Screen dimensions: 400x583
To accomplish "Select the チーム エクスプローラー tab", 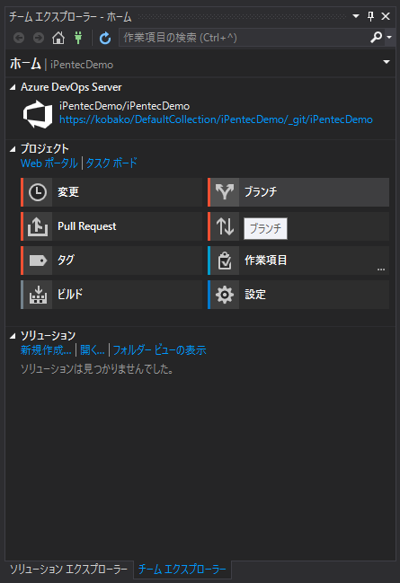I will pos(182,569).
